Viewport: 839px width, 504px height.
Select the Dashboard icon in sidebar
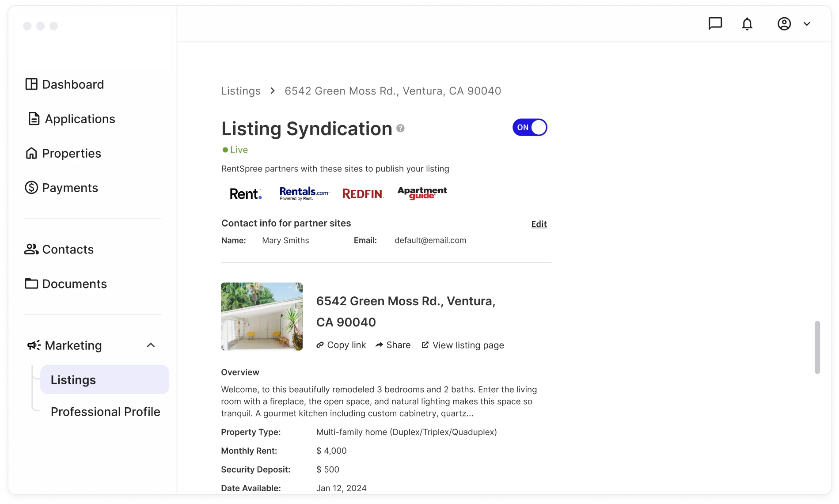[x=32, y=84]
